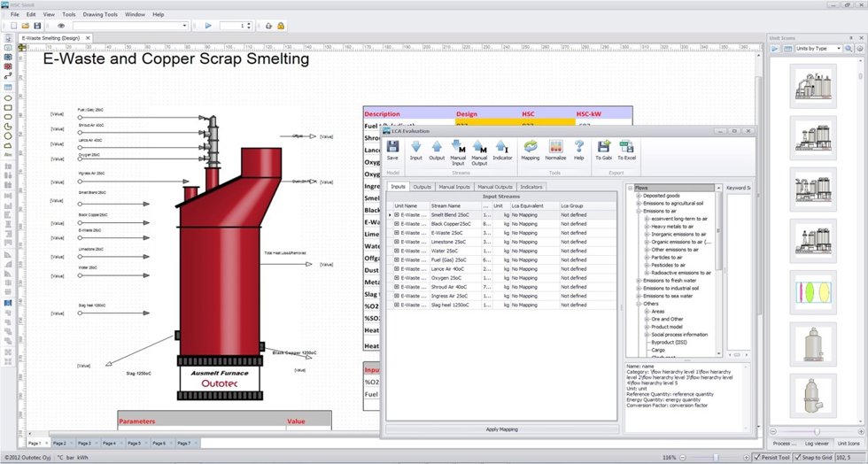868x464 pixels.
Task: Select the pointer tool atop left tool strip
Action: pos(8,38)
